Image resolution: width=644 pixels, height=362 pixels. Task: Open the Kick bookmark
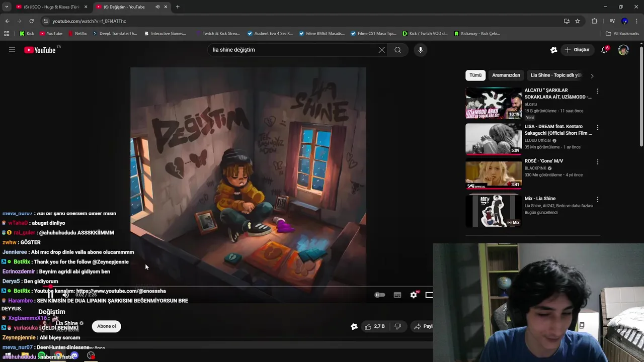pyautogui.click(x=27, y=34)
